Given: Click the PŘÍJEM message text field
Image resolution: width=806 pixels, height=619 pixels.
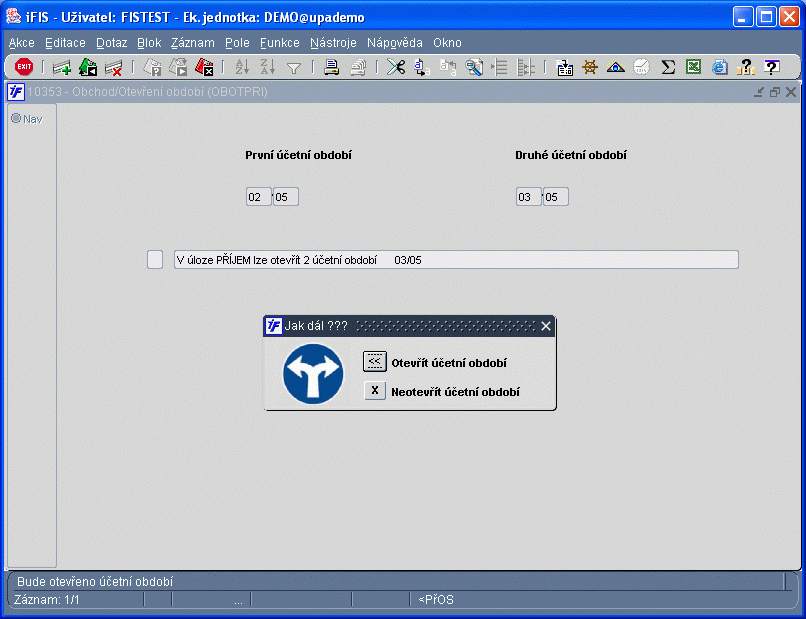Looking at the screenshot, I should (456, 260).
